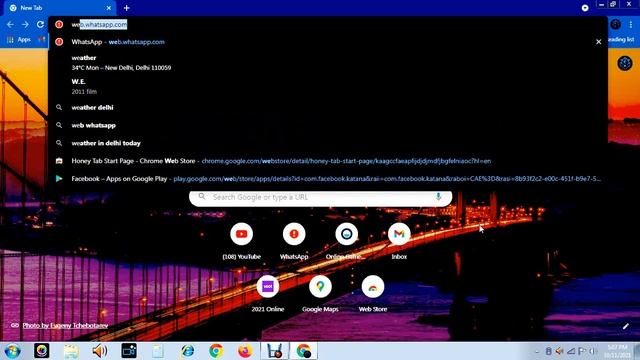This screenshot has height=360, width=640.
Task: Open a new tab with plus button
Action: tap(127, 8)
